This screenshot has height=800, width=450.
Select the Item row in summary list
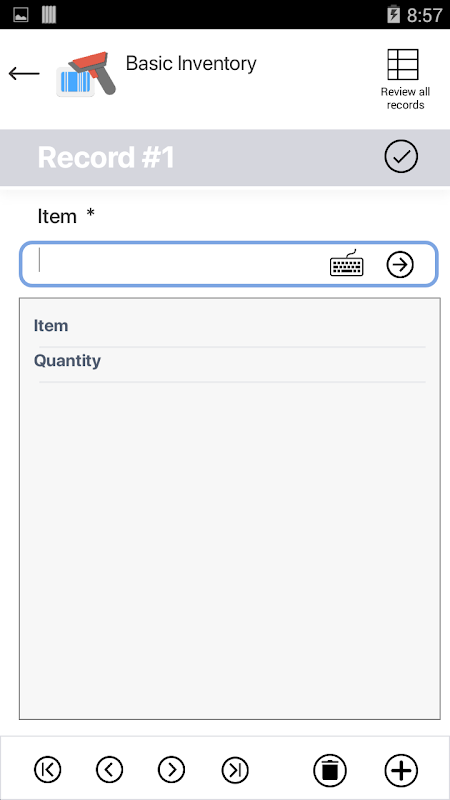(230, 326)
